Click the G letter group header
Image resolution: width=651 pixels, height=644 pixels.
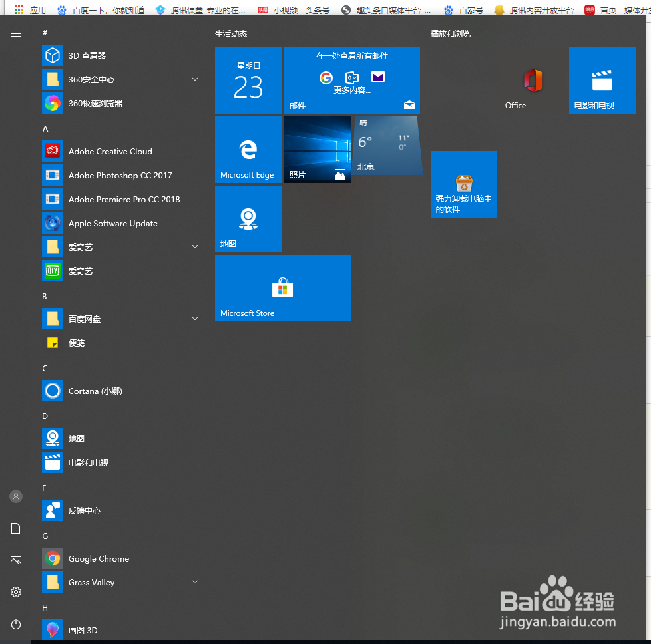click(45, 536)
